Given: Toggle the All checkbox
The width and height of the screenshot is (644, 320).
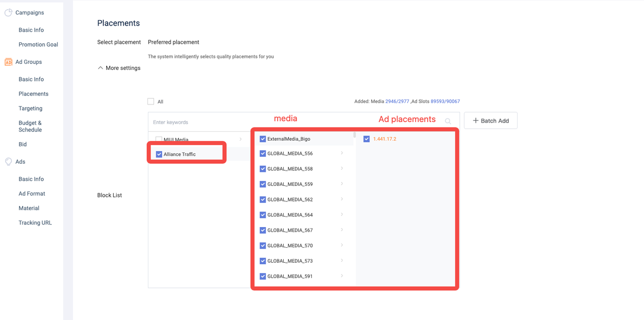Looking at the screenshot, I should click(151, 101).
